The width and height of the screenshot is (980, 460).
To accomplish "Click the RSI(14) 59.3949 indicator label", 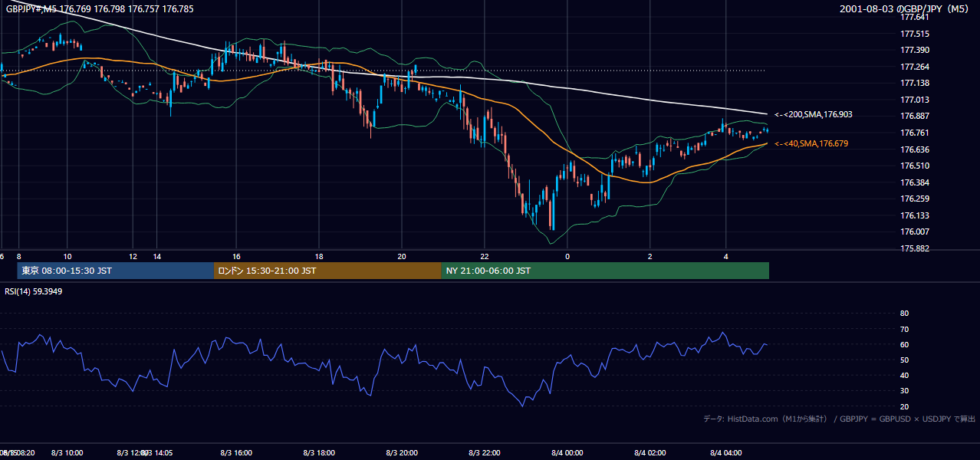I will (x=34, y=291).
